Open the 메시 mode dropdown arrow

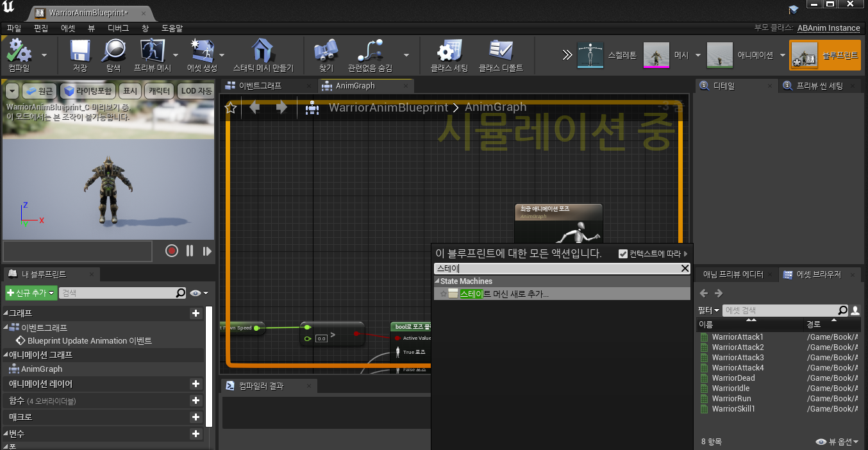[x=697, y=55]
